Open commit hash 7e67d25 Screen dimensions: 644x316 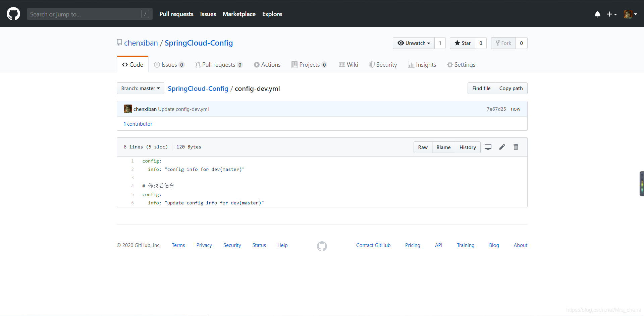pyautogui.click(x=496, y=109)
